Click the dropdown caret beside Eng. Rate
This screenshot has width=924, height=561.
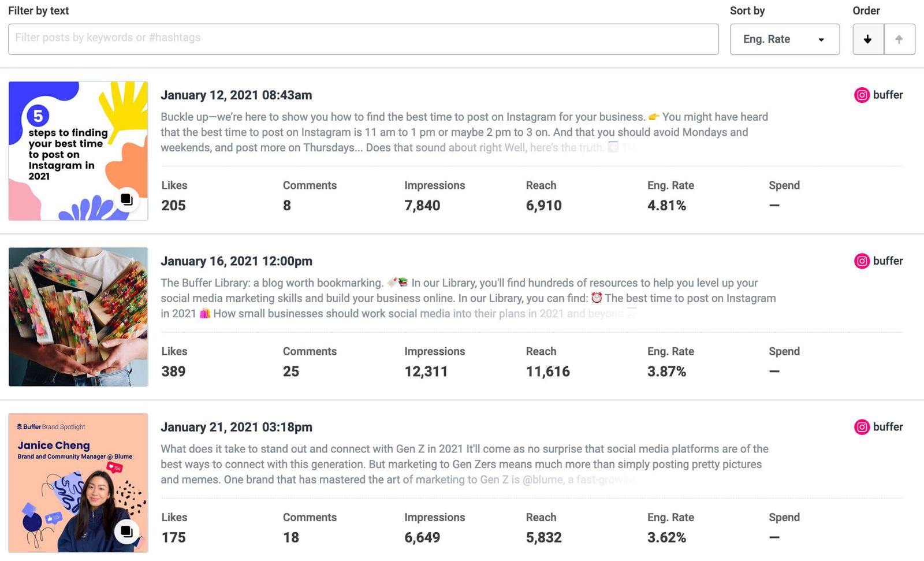tap(821, 40)
